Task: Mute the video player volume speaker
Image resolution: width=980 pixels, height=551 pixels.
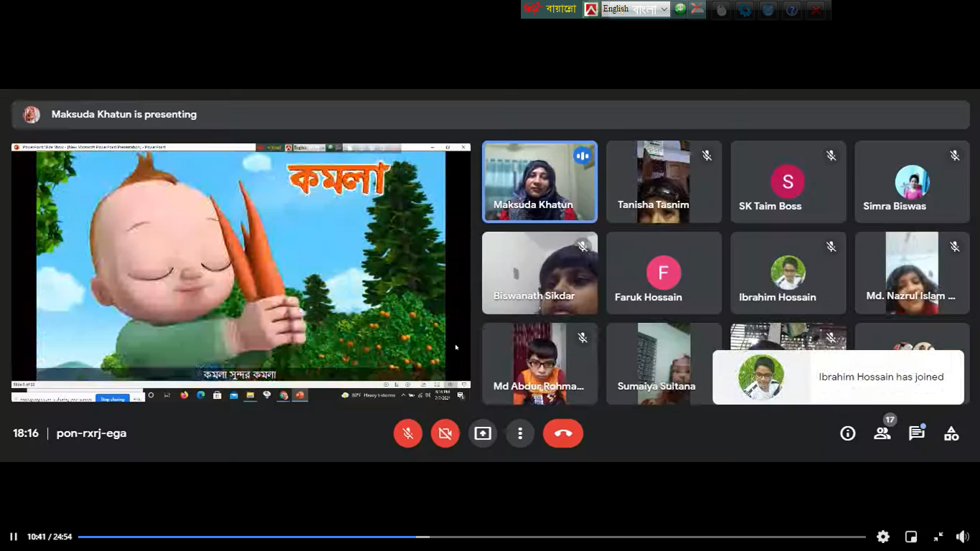Action: pyautogui.click(x=963, y=537)
